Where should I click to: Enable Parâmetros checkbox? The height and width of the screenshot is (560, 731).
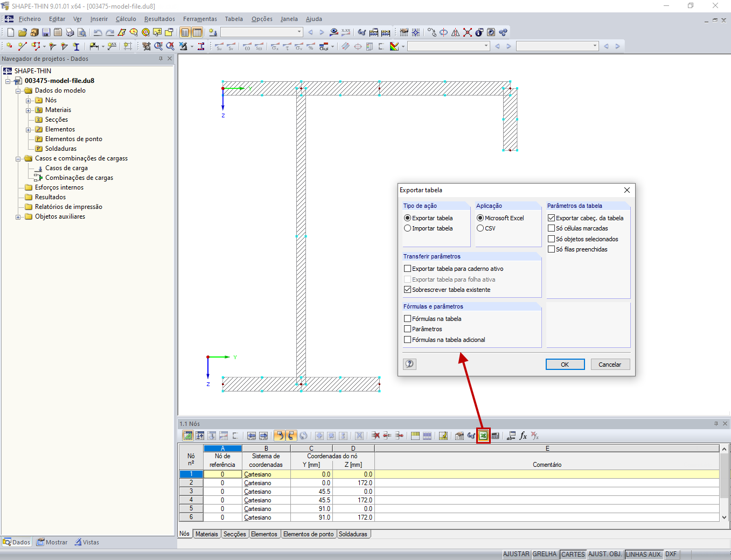tap(407, 329)
